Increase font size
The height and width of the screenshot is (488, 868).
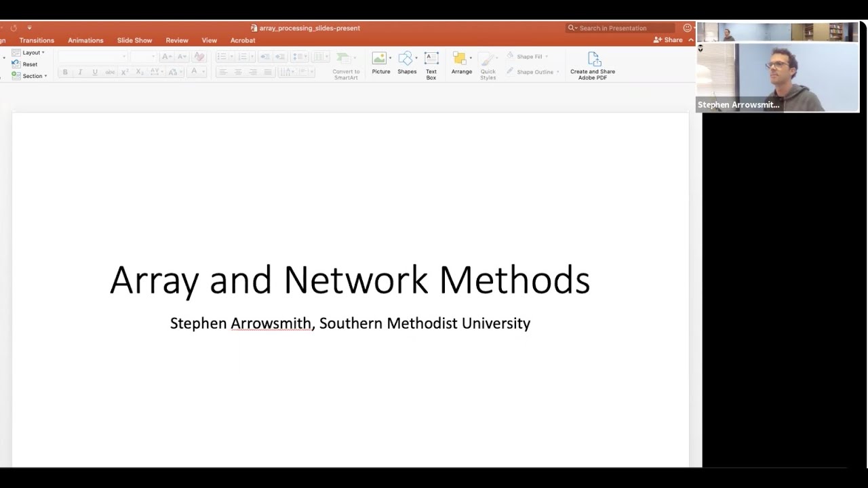pyautogui.click(x=167, y=56)
